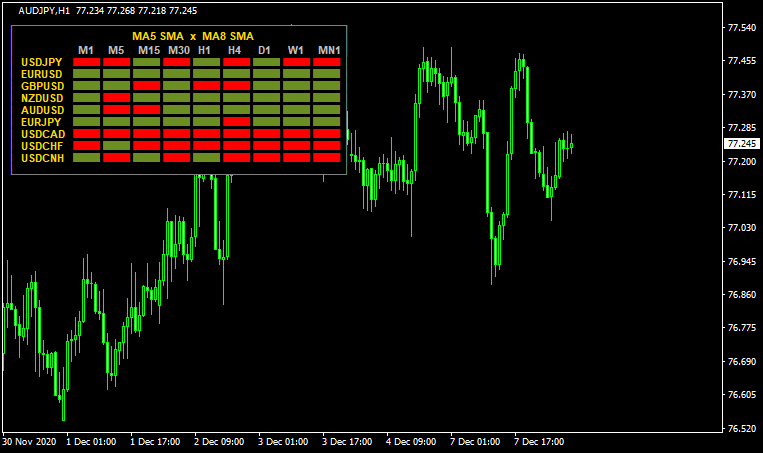The image size is (763, 453).
Task: Click the M1 timeframe column header
Action: 87,50
